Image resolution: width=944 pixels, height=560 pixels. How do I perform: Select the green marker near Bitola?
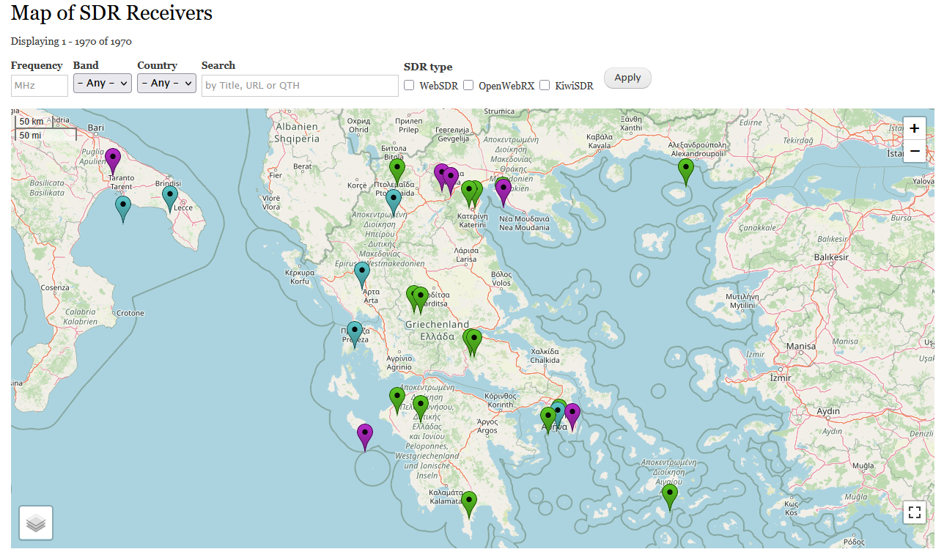(397, 172)
